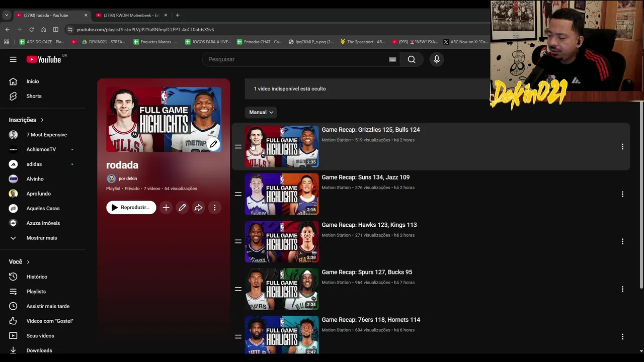The width and height of the screenshot is (644, 362).
Task: Close the rodada - YouTube tab
Action: click(x=86, y=15)
